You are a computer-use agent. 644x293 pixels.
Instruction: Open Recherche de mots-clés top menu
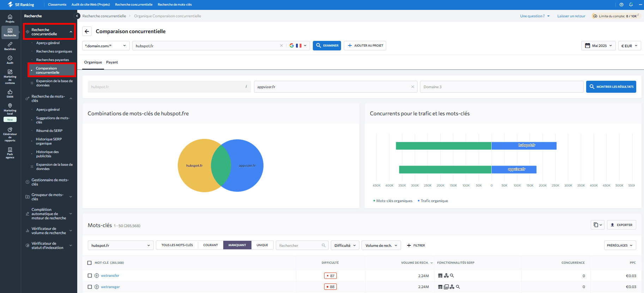click(x=175, y=5)
